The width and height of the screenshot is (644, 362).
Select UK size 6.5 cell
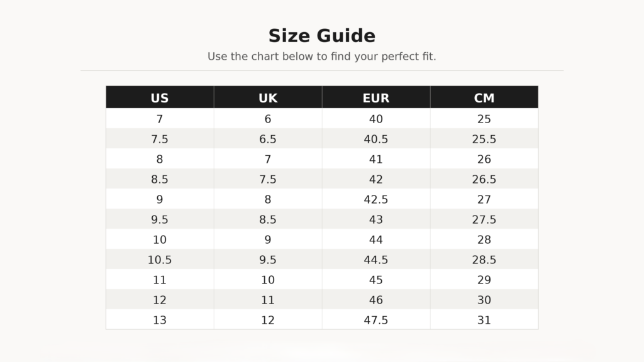click(x=268, y=139)
